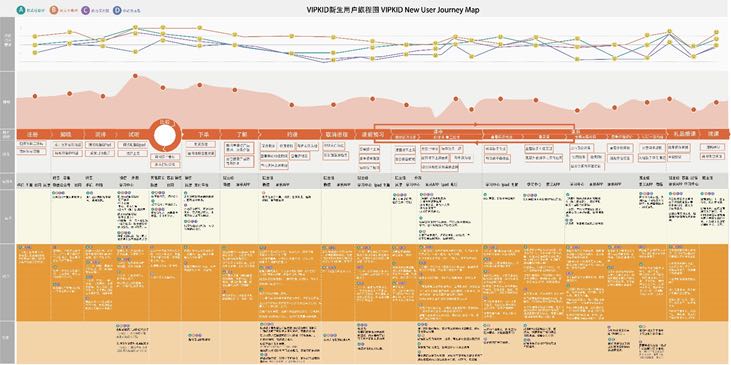Screen dimensions: 731x365
Task: Click the highest red dot on the emotion area chart
Action: [135, 76]
